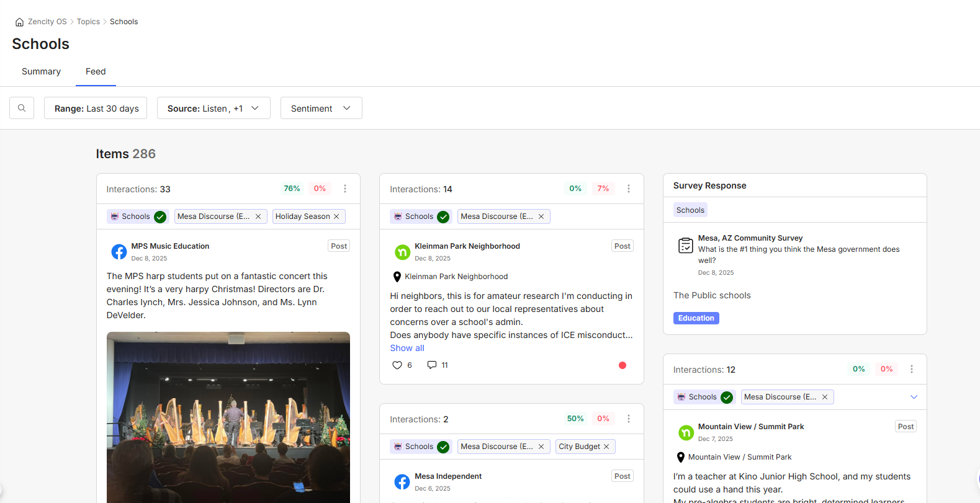Switch to the Summary tab
Viewport: 980px width, 503px height.
pos(41,71)
